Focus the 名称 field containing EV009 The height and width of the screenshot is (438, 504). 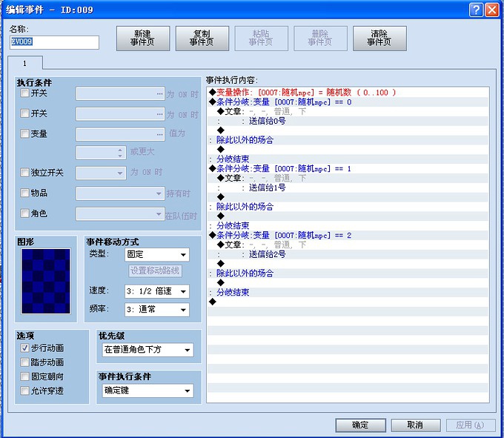[54, 42]
